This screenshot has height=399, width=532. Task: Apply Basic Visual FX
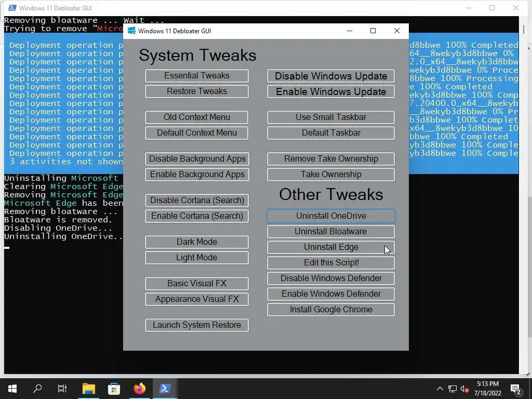[197, 283]
